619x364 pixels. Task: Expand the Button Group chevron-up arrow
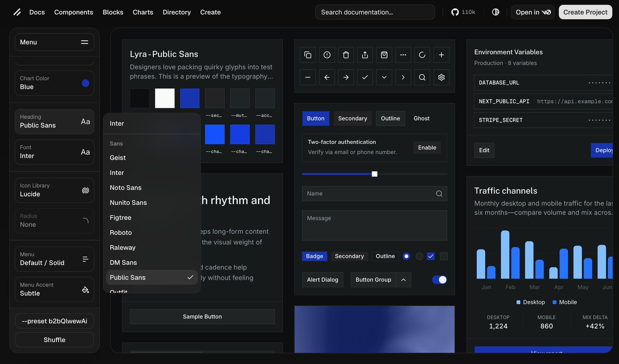tap(403, 280)
